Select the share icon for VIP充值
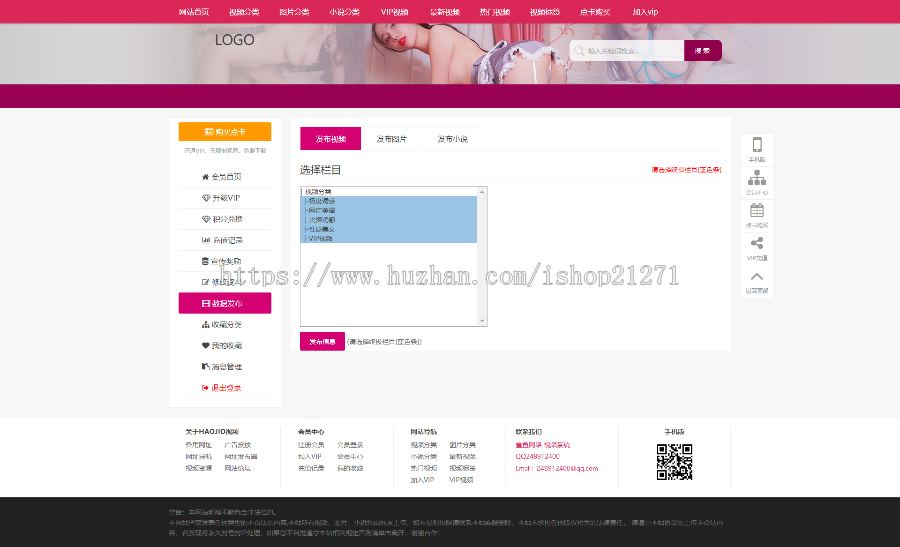This screenshot has height=547, width=900. (757, 243)
